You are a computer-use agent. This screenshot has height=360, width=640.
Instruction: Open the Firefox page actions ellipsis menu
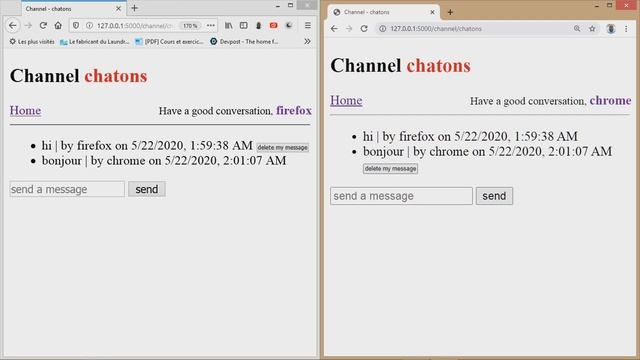pos(211,25)
